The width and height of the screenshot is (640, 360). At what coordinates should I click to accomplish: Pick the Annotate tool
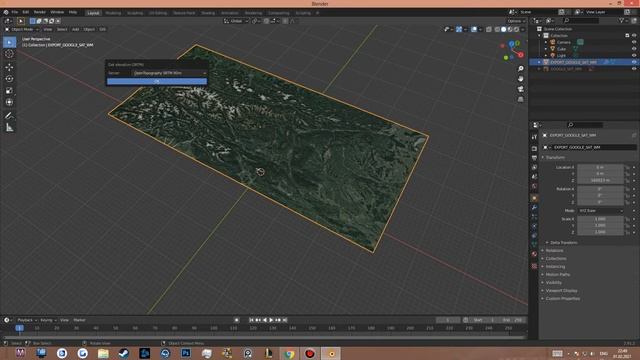9,116
